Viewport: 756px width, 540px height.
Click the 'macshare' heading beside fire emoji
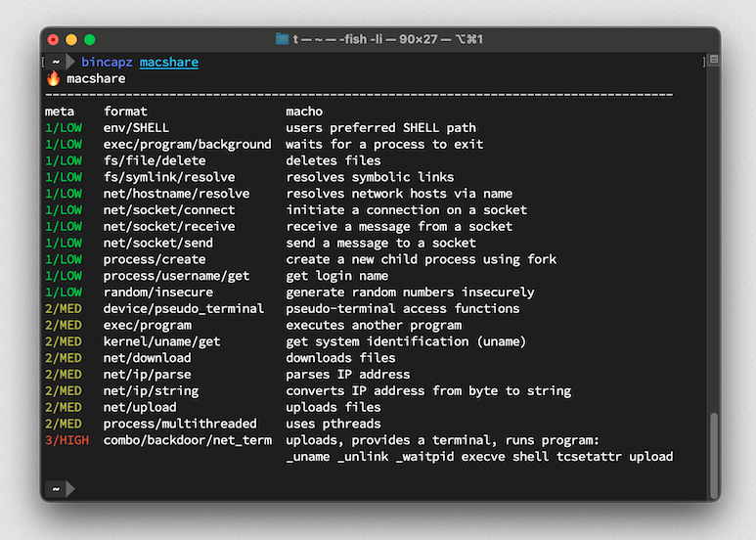point(96,78)
